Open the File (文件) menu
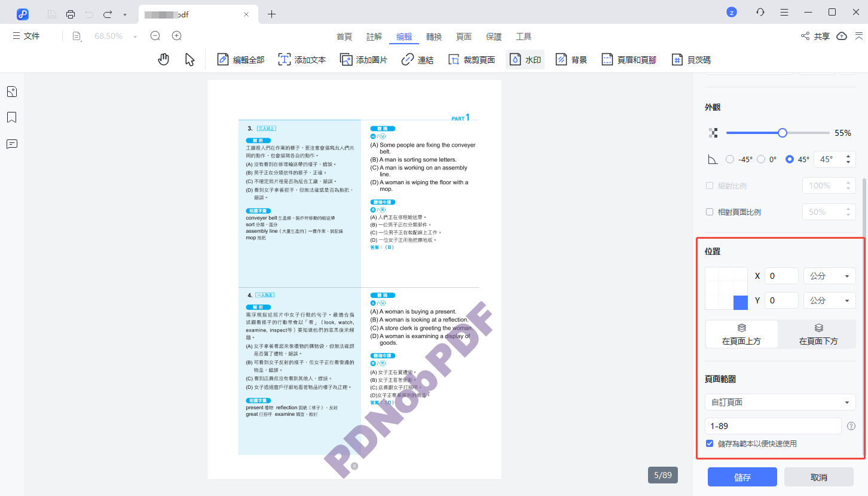 point(26,36)
